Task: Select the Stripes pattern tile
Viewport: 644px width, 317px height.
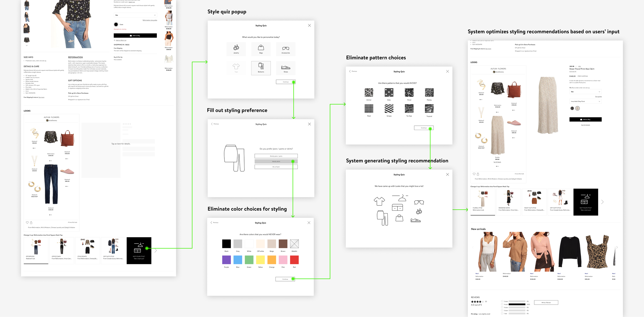Action: [x=389, y=109]
